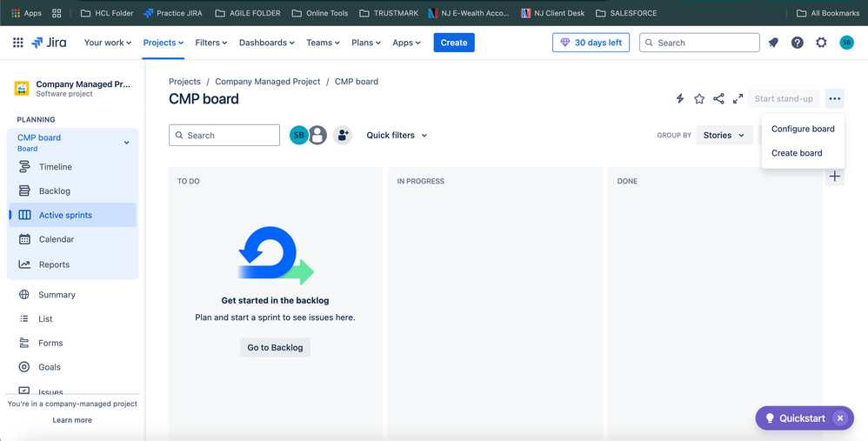Click the Create button
Image resolution: width=868 pixels, height=441 pixels.
(x=454, y=43)
